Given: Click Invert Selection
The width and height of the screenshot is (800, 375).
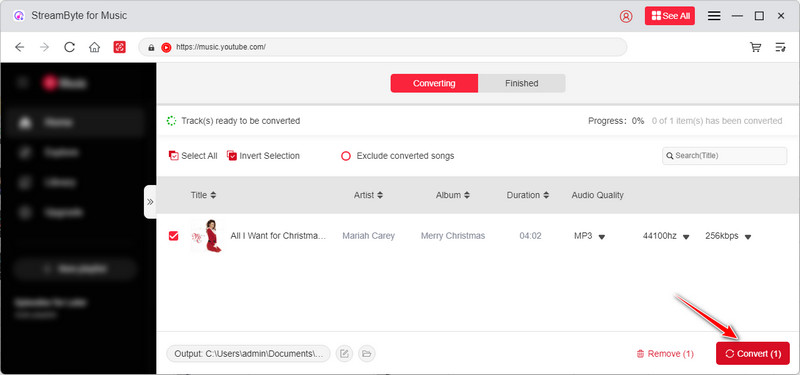Looking at the screenshot, I should click(263, 156).
